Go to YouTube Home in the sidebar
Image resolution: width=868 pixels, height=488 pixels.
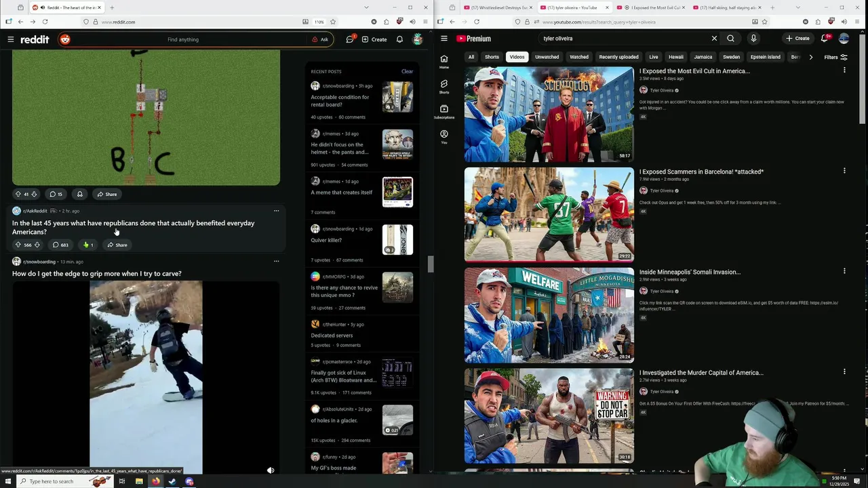tap(444, 62)
